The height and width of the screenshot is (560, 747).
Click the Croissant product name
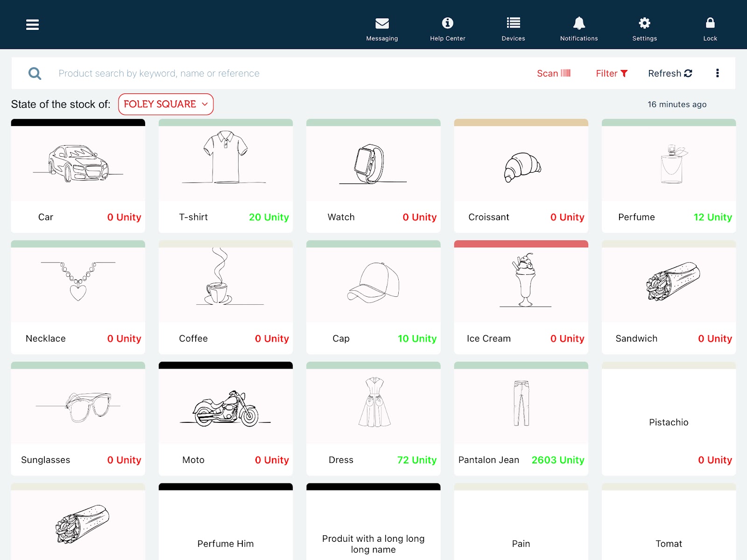click(x=489, y=217)
